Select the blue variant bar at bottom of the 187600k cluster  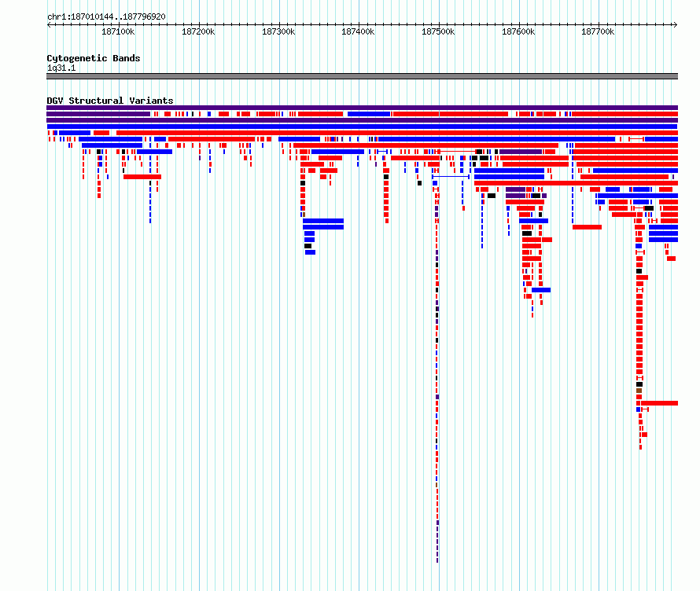point(541,290)
